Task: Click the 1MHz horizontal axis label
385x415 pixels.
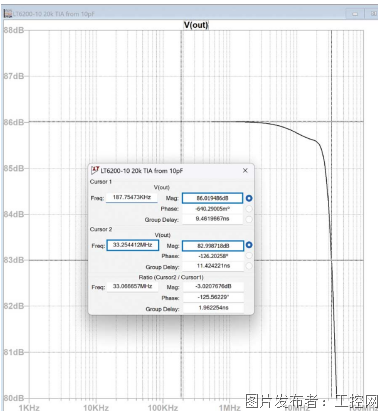Action: [230, 408]
